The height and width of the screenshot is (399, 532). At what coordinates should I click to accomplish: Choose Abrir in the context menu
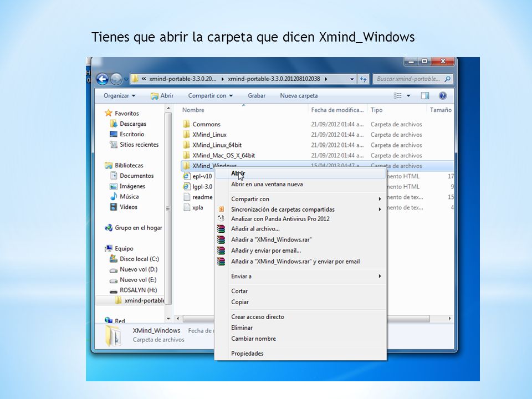[x=301, y=173]
